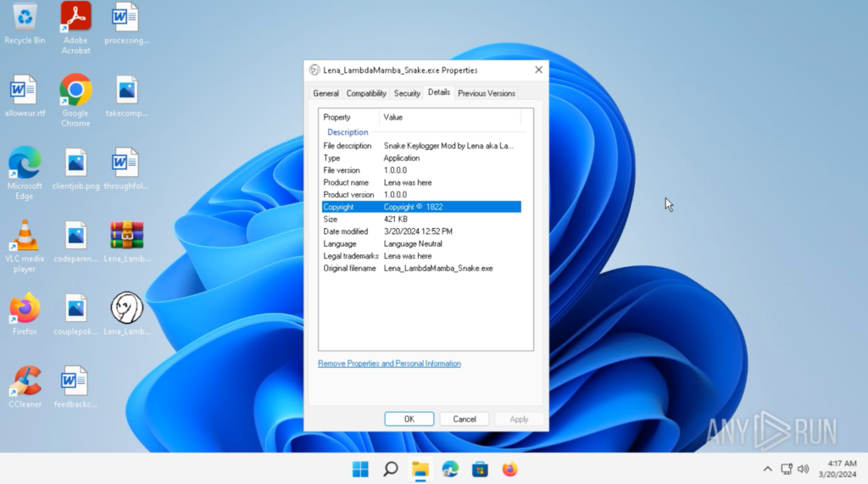Launch CCleaner desktop shortcut
Viewport: 868px width, 484px height.
pyautogui.click(x=25, y=381)
